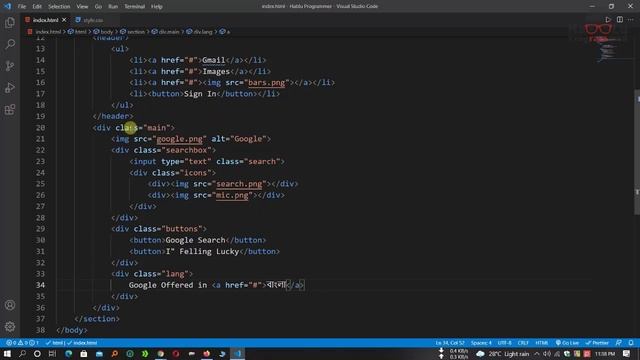Open the Extensions view
Viewport: 640px width, 360px height.
(10, 109)
